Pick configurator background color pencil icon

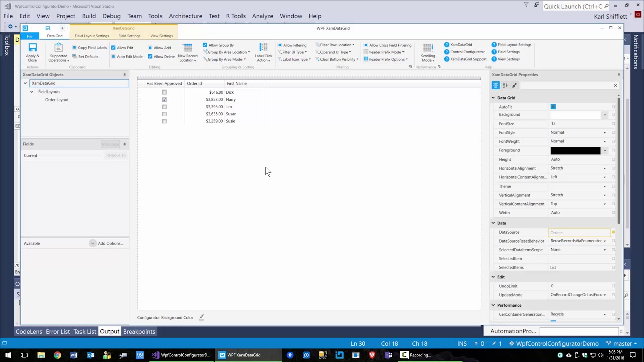(x=201, y=317)
